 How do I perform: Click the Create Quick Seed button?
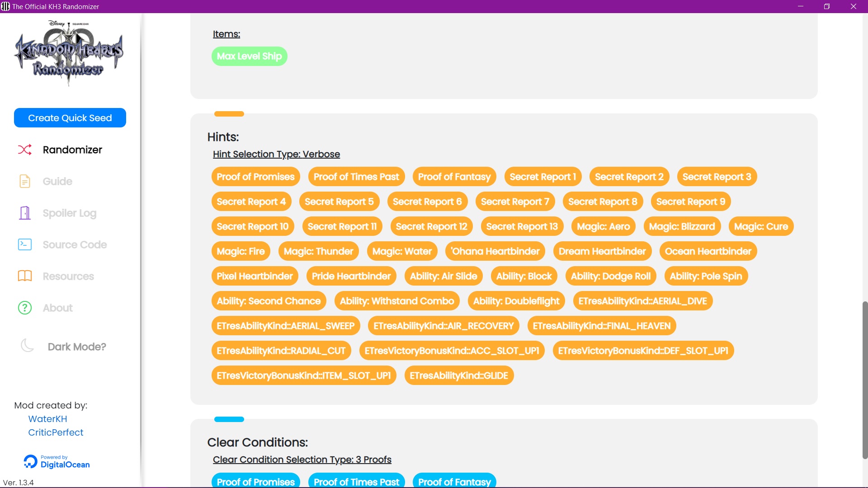[70, 117]
